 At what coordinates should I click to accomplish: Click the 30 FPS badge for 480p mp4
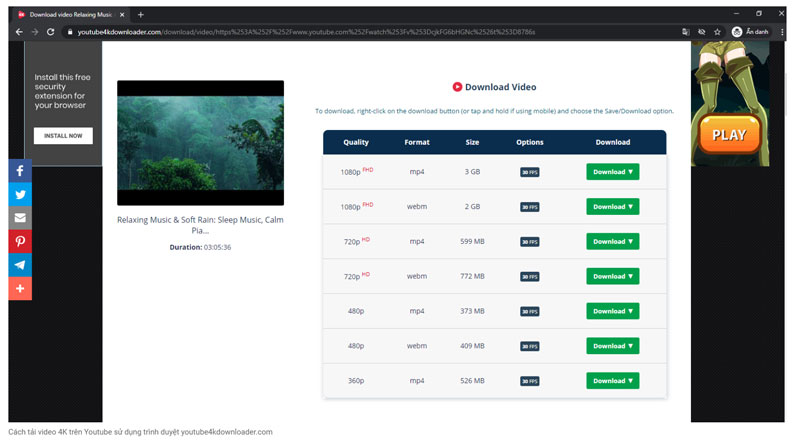pos(530,311)
